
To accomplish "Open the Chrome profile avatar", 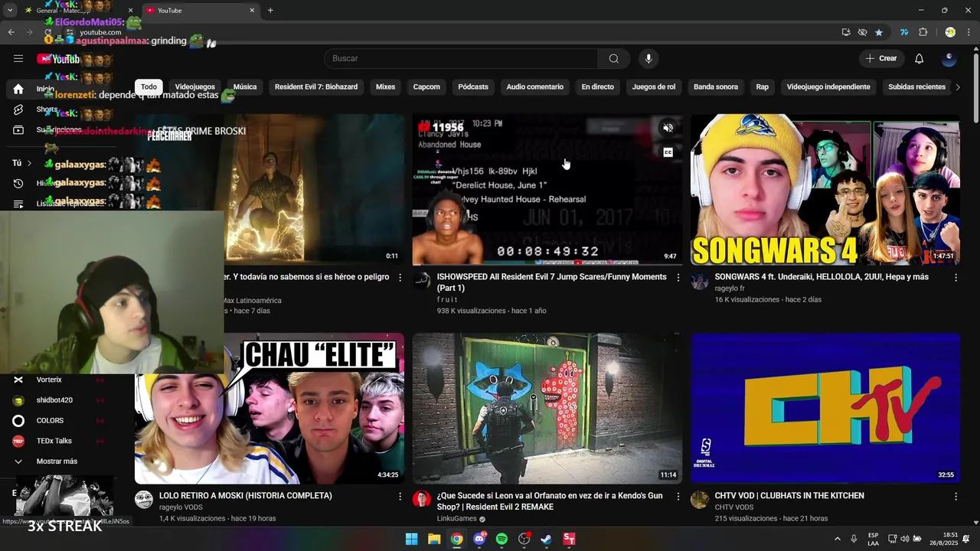I will coord(950,32).
